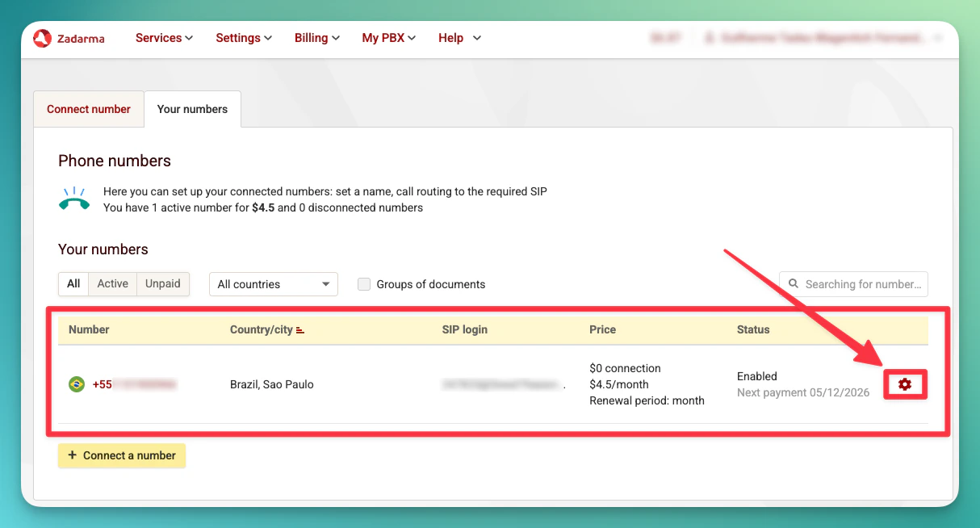Viewport: 980px width, 528px height.
Task: Click the Zadarma logo
Action: pyautogui.click(x=69, y=38)
